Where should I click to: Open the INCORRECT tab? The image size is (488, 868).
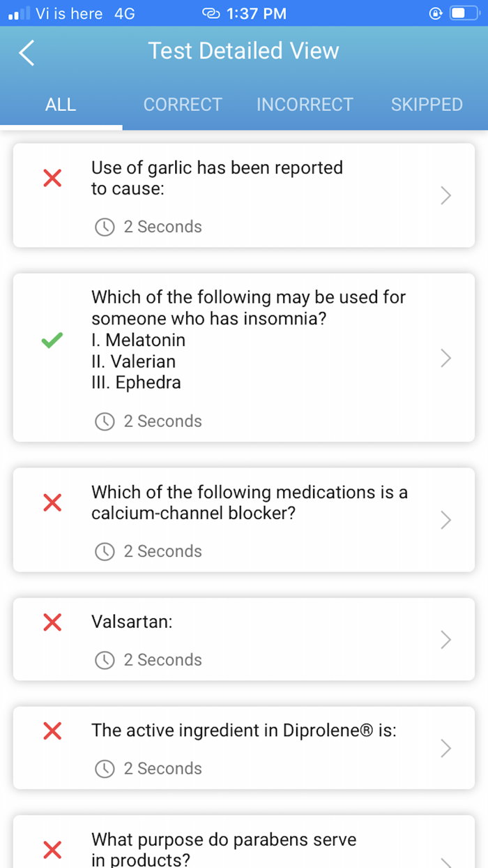point(305,104)
